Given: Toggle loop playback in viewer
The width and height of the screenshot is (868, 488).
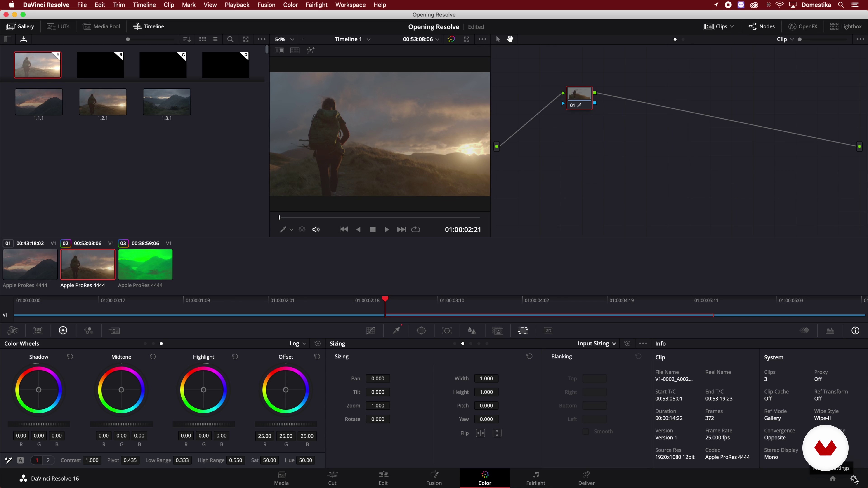Looking at the screenshot, I should [416, 229].
